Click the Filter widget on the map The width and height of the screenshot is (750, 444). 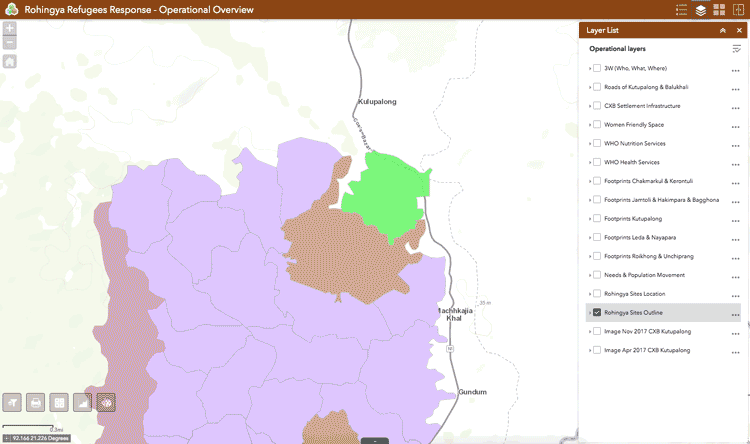click(13, 402)
